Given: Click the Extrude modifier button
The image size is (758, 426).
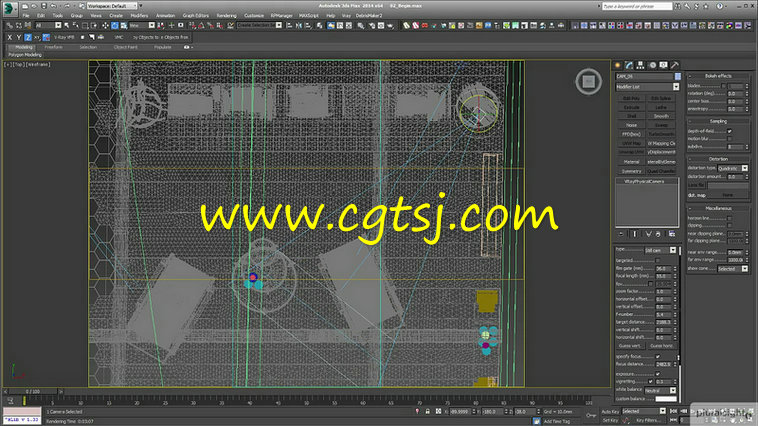Looking at the screenshot, I should [631, 107].
